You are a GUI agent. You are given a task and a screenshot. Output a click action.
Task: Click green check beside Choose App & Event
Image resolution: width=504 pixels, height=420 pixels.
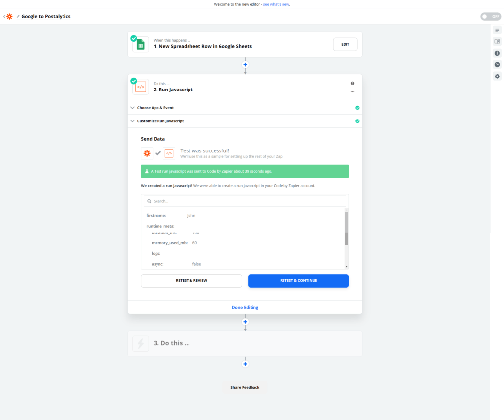coord(357,108)
